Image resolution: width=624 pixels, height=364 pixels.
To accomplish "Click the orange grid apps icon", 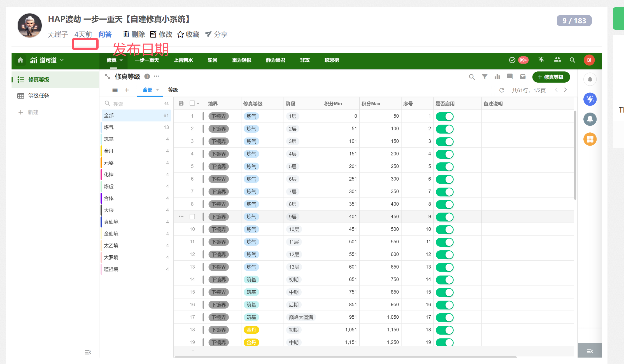I will tap(590, 139).
